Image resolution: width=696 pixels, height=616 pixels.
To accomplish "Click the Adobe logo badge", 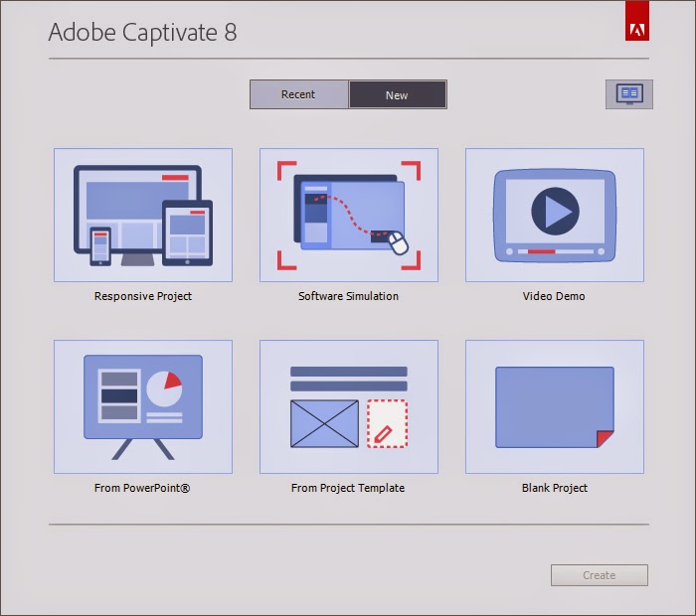I will 637,21.
